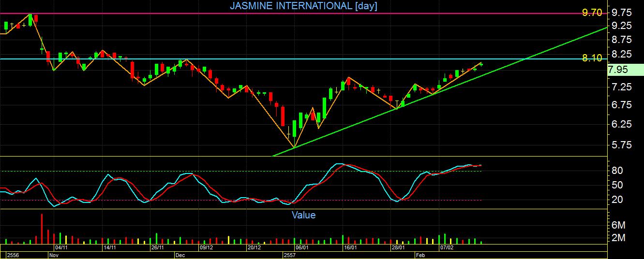Click the 50 oscillator scale value
The image size is (644, 259).
click(x=617, y=185)
